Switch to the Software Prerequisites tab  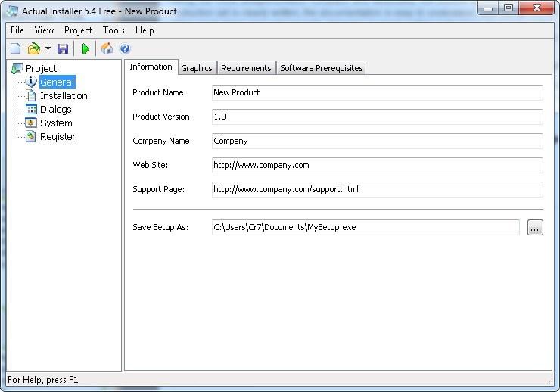tap(321, 68)
